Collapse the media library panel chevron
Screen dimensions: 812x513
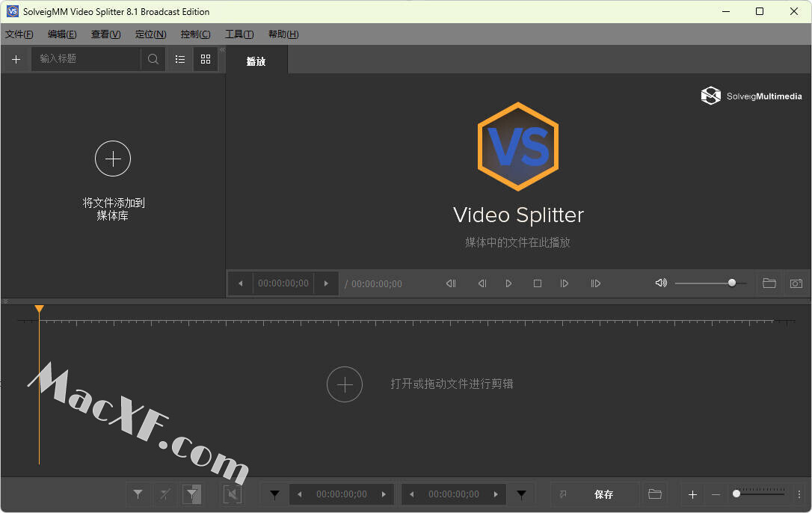click(222, 50)
